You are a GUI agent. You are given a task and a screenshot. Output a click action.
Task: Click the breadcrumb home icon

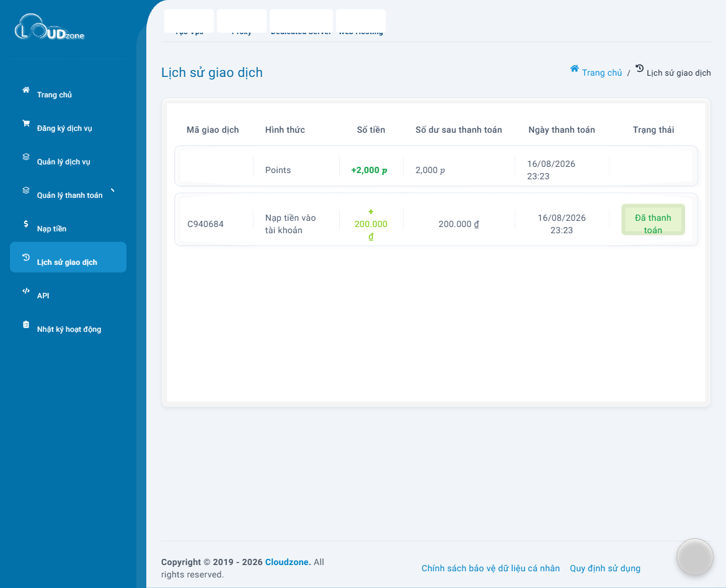click(x=574, y=69)
